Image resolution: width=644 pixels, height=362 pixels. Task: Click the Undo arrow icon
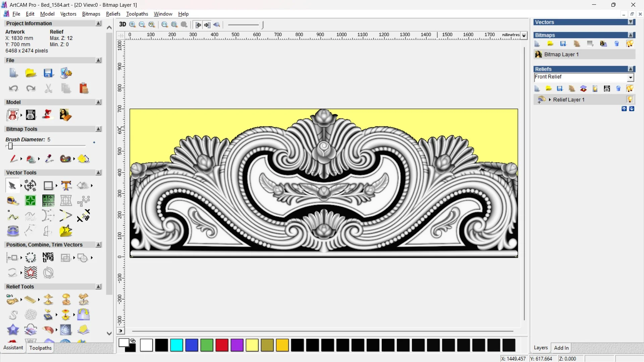[x=13, y=88]
